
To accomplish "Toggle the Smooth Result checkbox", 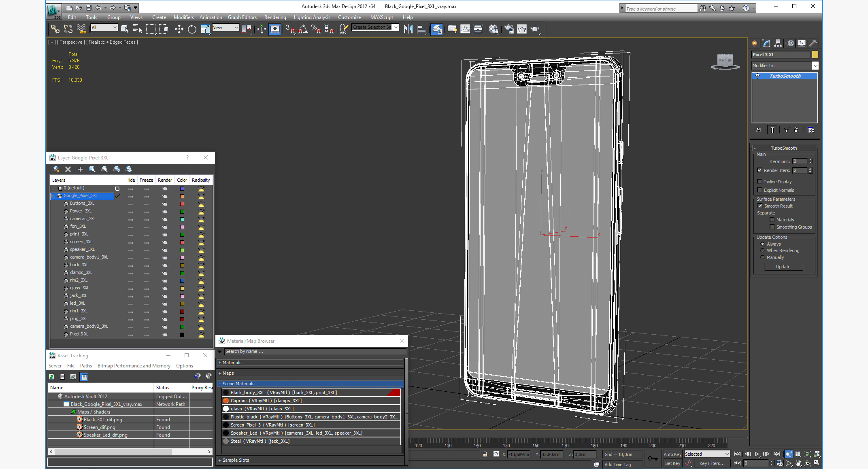I will tap(760, 206).
